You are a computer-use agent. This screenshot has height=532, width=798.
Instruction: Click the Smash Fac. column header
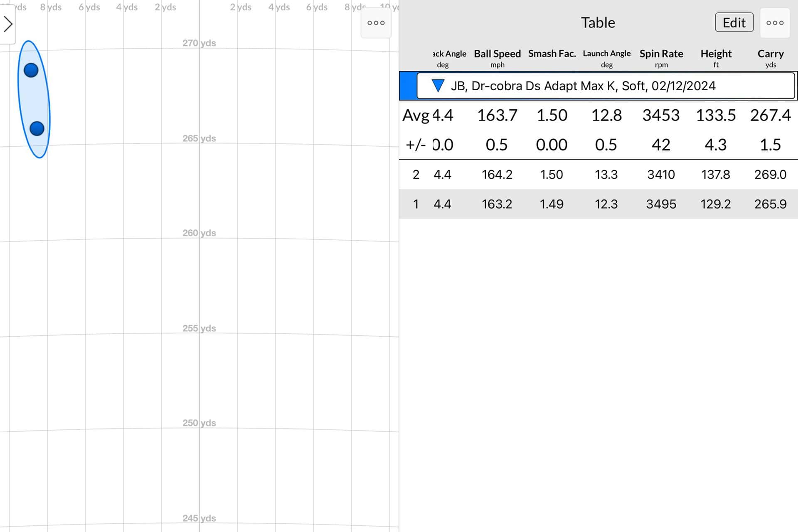[552, 54]
